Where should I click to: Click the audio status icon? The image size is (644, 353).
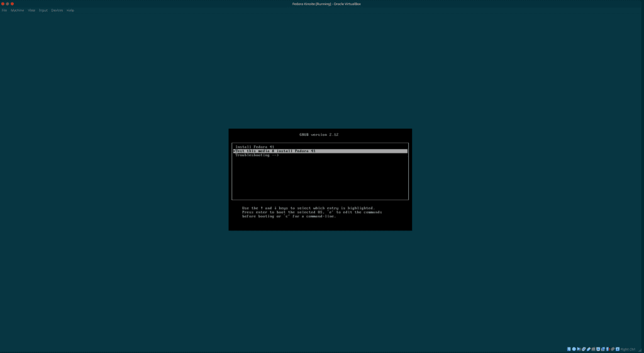coord(579,349)
